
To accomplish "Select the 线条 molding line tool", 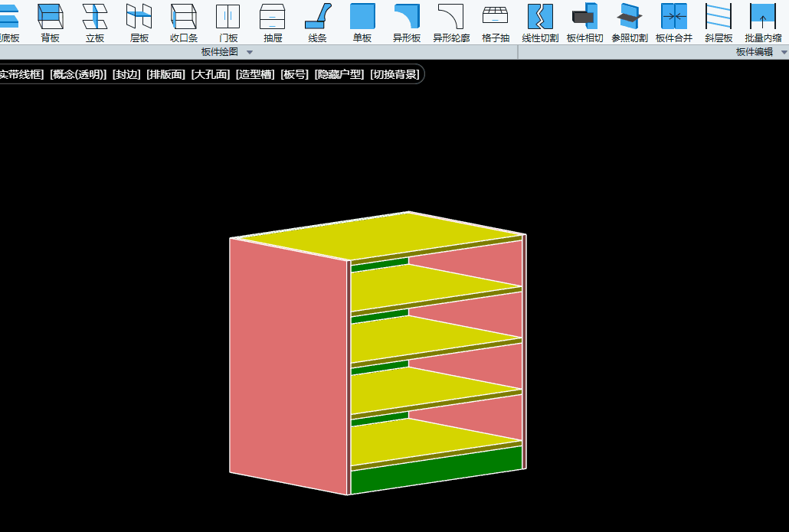I will pyautogui.click(x=317, y=21).
